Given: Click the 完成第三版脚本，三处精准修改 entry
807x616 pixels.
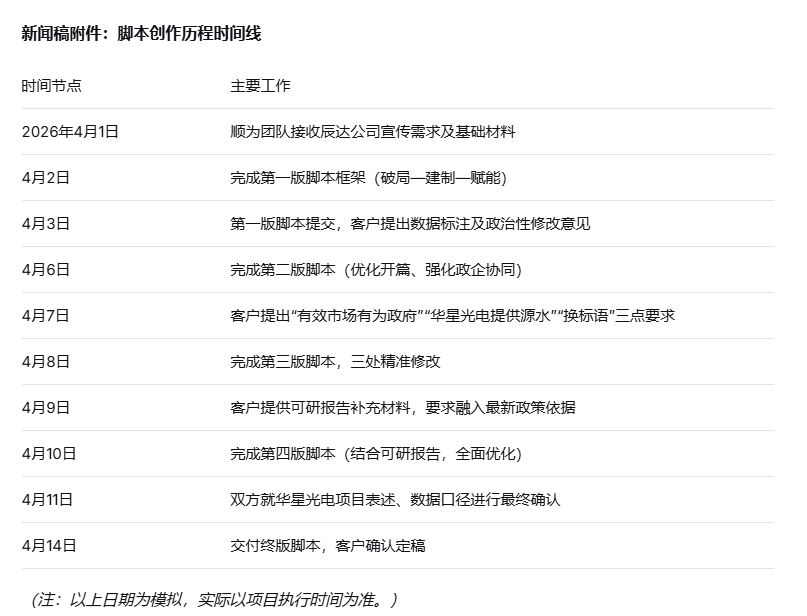Looking at the screenshot, I should (x=335, y=362).
